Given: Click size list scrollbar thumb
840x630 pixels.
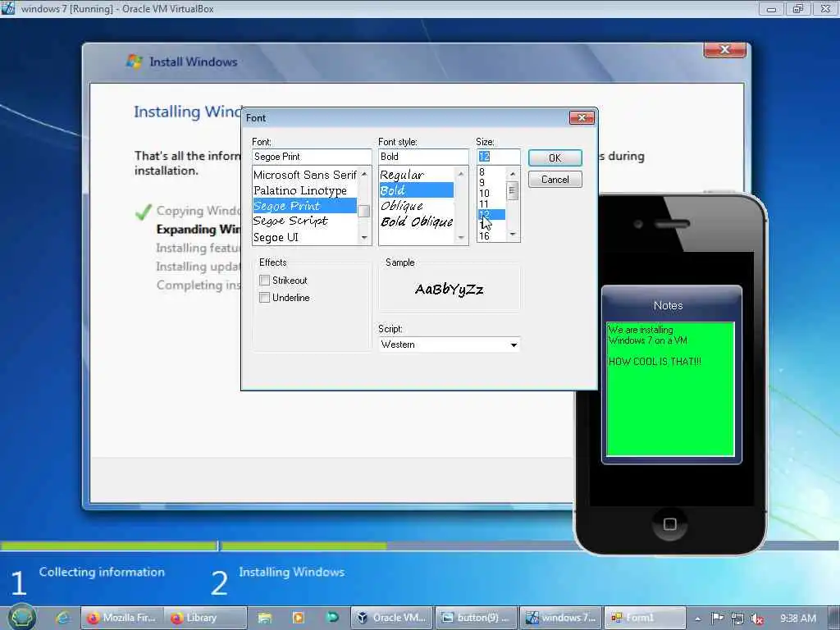Looking at the screenshot, I should (513, 190).
